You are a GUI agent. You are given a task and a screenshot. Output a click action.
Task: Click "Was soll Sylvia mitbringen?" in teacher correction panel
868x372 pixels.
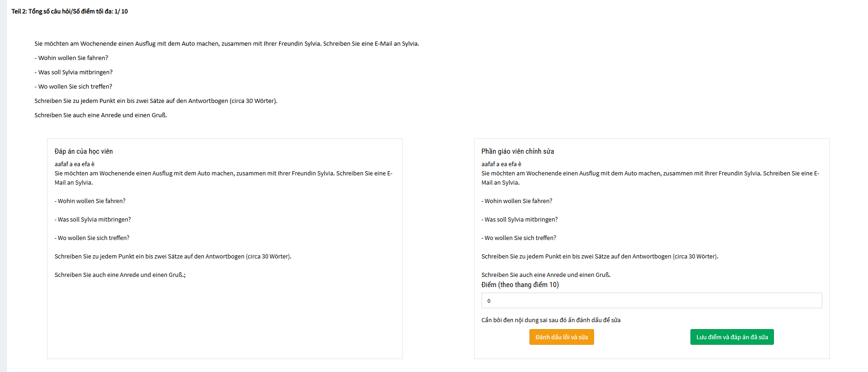pyautogui.click(x=521, y=219)
